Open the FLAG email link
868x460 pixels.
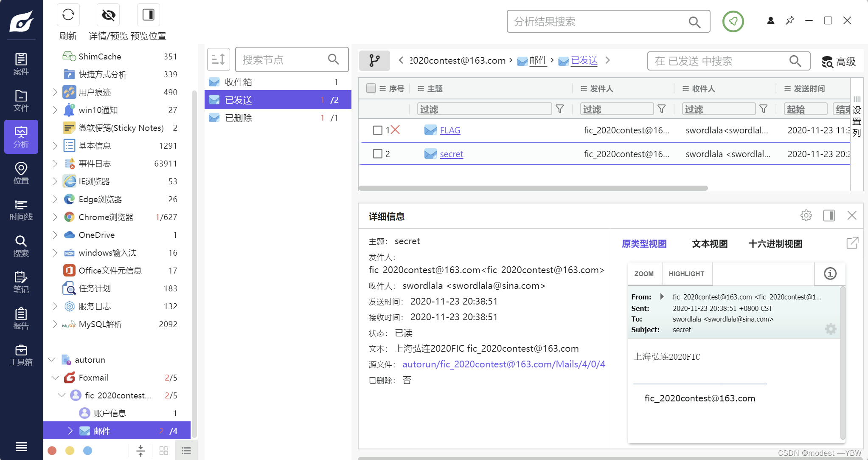(450, 130)
